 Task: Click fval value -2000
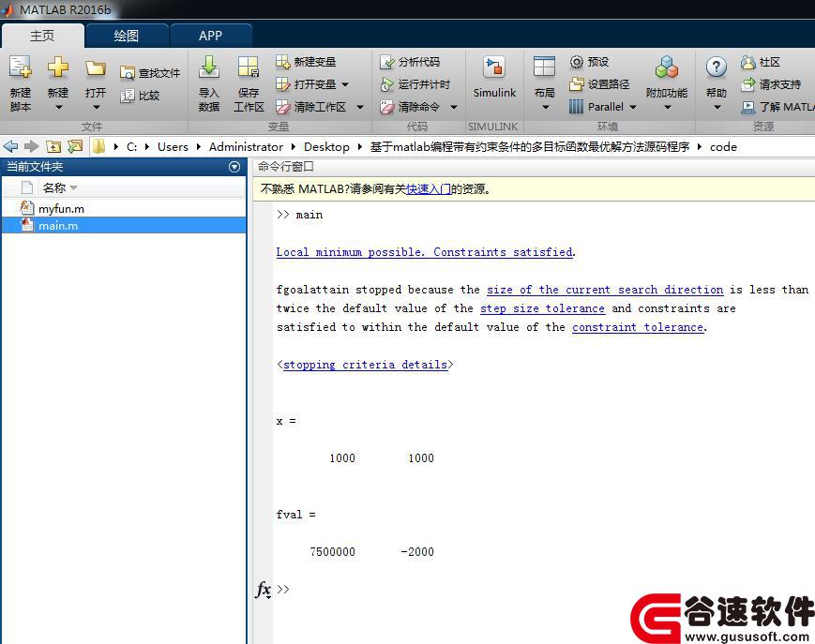pyautogui.click(x=416, y=551)
